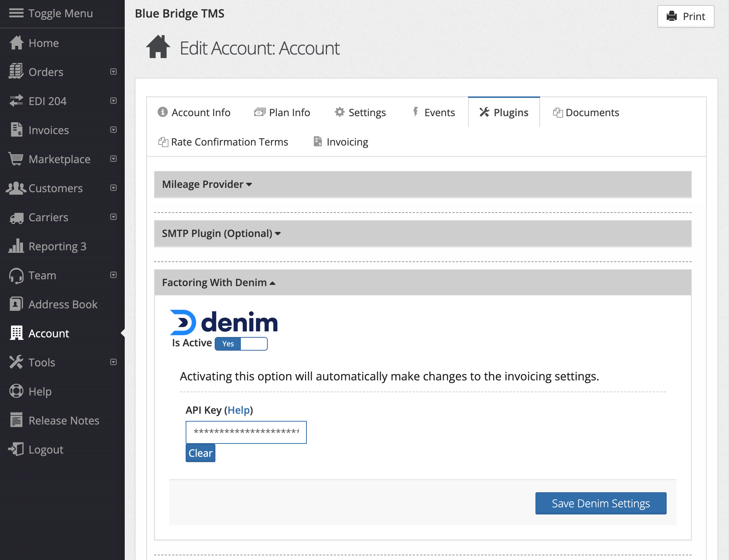The width and height of the screenshot is (729, 560).
Task: Click Save Denim Settings button
Action: click(601, 503)
